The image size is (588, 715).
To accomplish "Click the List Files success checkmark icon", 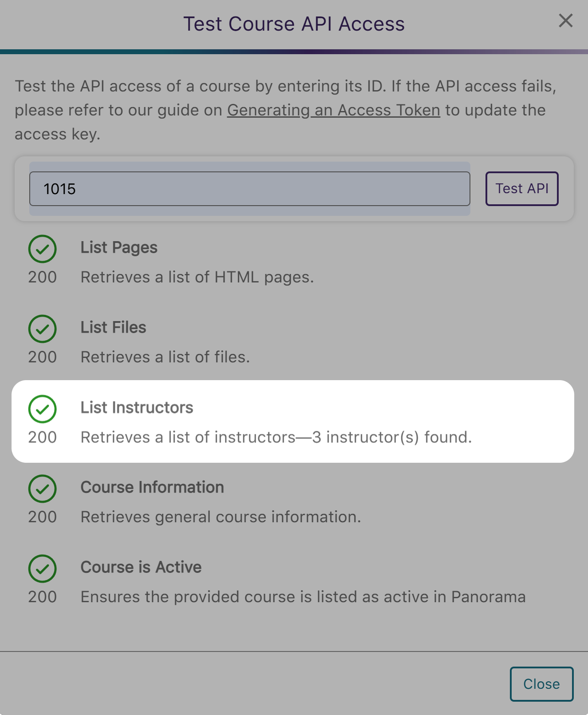I will point(42,329).
